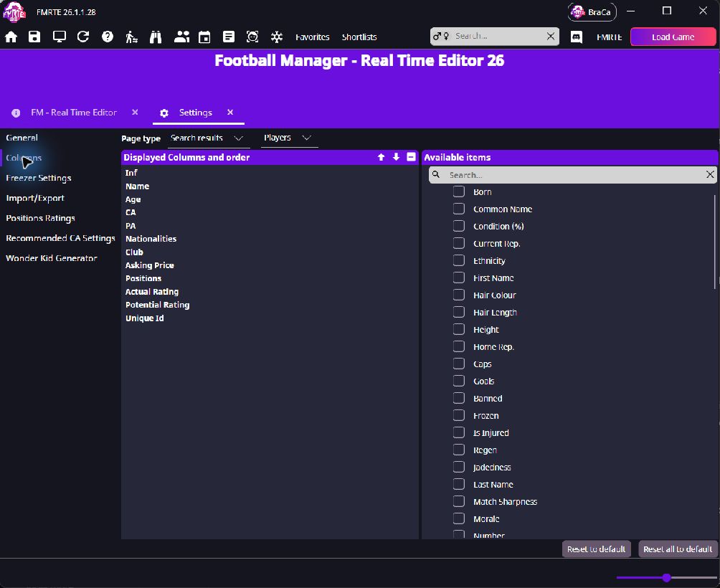Open Recommended CA Settings section
Image resolution: width=720 pixels, height=588 pixels.
pos(61,238)
